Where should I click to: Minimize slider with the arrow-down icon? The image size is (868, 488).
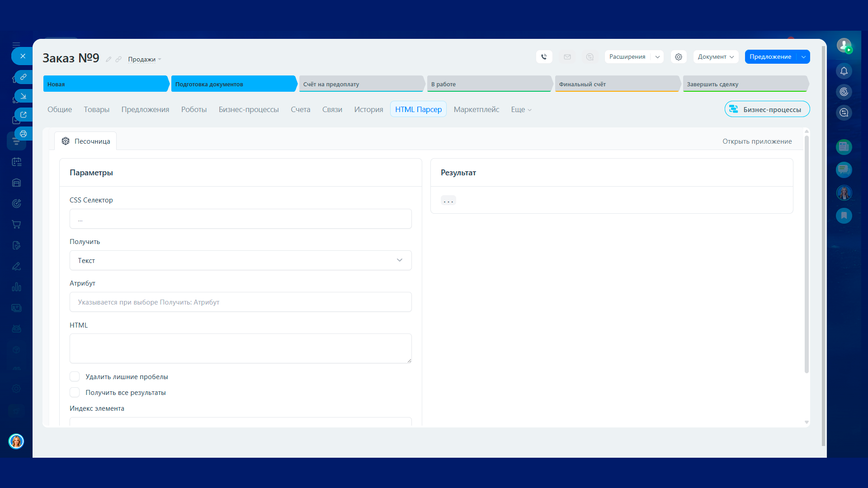[24, 96]
